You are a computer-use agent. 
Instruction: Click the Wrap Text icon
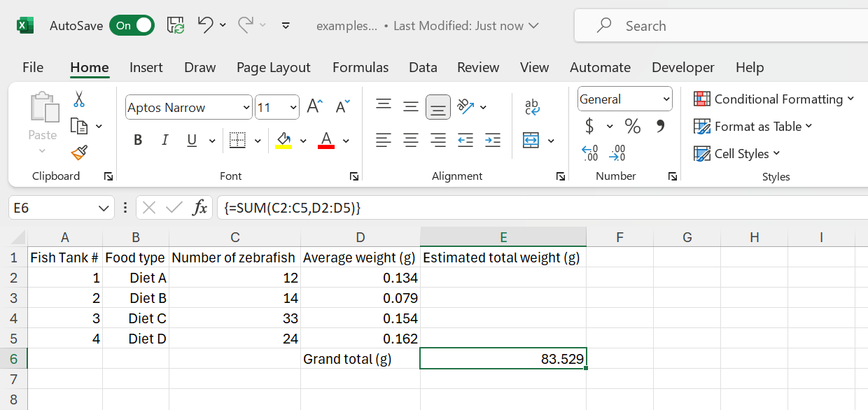[x=532, y=107]
